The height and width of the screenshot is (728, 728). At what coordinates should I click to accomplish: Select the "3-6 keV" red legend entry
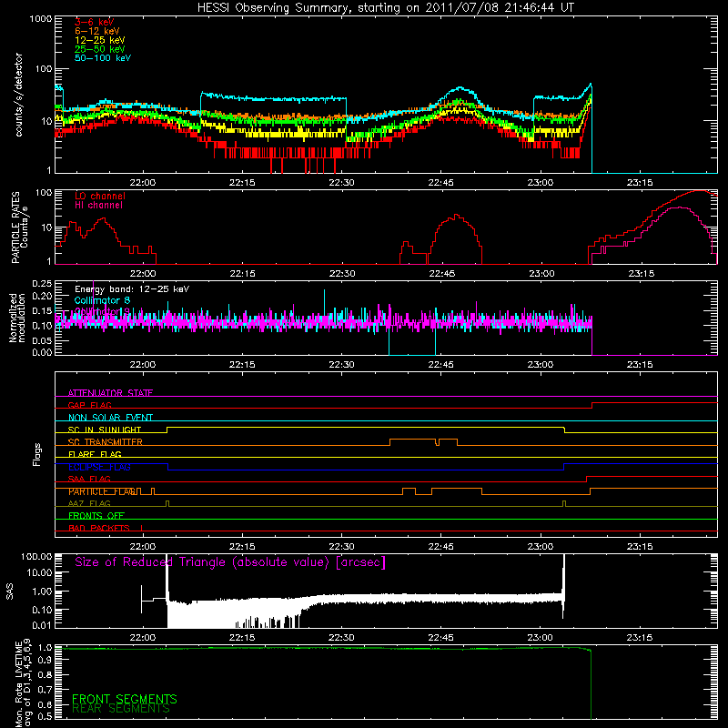point(95,22)
